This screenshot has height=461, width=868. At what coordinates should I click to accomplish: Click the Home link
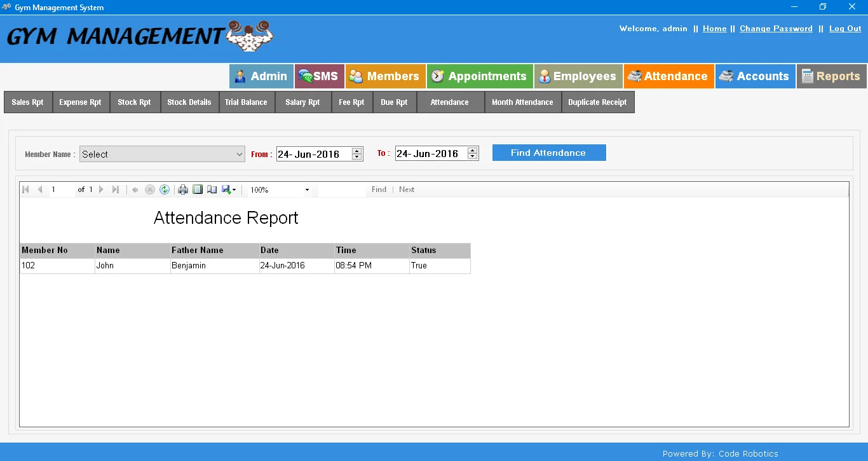click(715, 29)
